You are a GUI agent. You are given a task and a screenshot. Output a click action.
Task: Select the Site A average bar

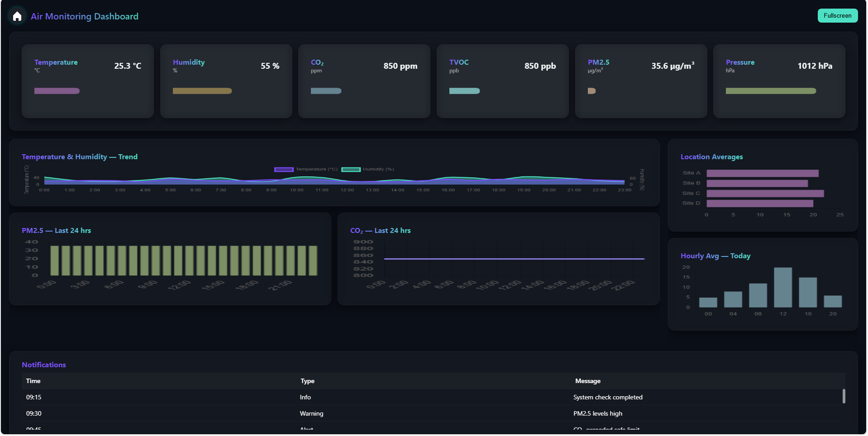(x=762, y=173)
